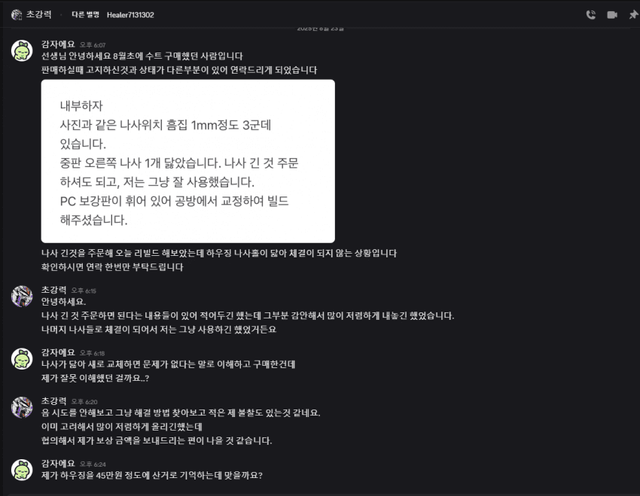Click 초강력 avatar on 6:15 message
The image size is (640, 496).
click(x=22, y=296)
